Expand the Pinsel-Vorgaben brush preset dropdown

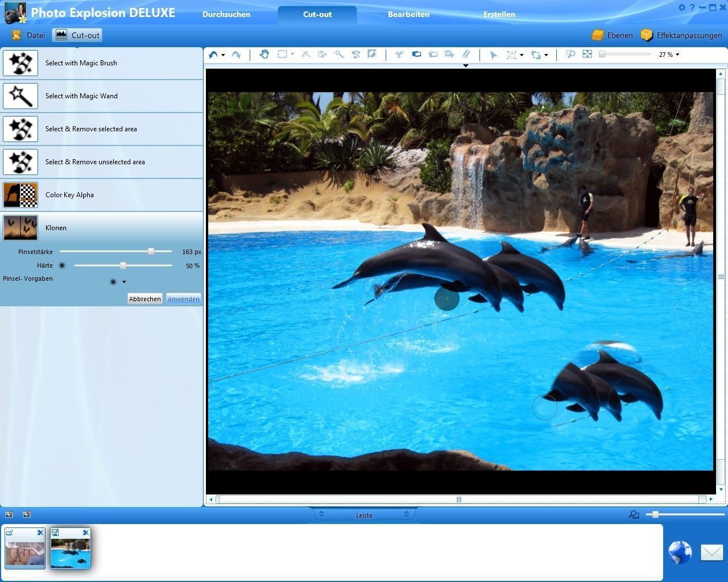click(124, 282)
